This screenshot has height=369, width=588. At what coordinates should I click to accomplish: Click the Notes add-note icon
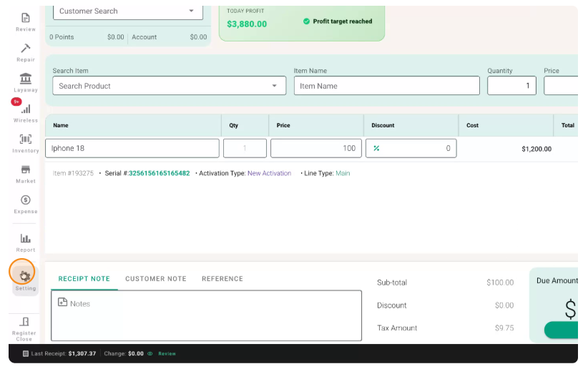pos(63,302)
